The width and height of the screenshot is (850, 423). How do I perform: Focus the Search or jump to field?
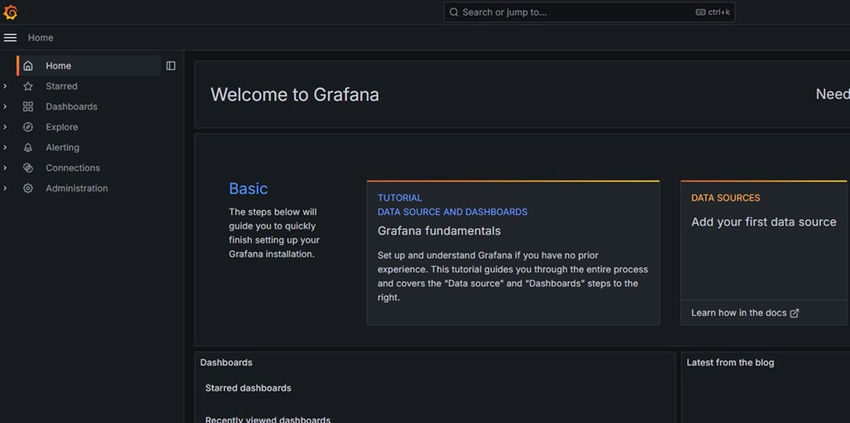point(589,12)
